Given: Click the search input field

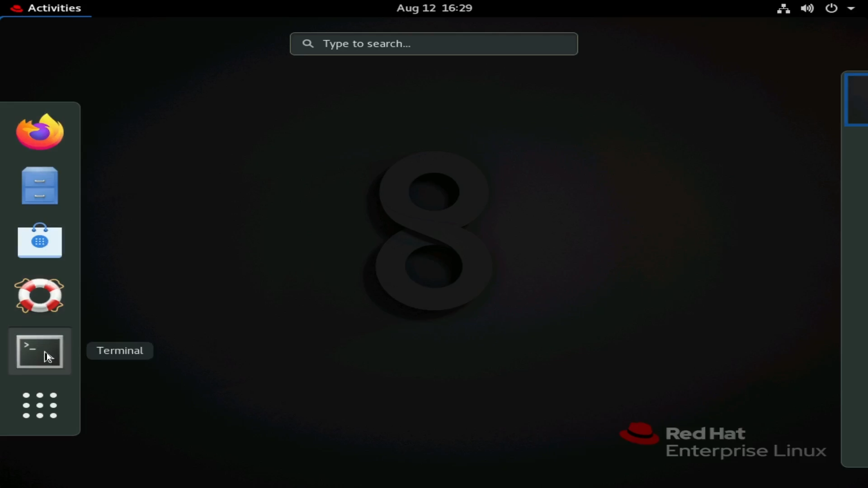Looking at the screenshot, I should 434,43.
